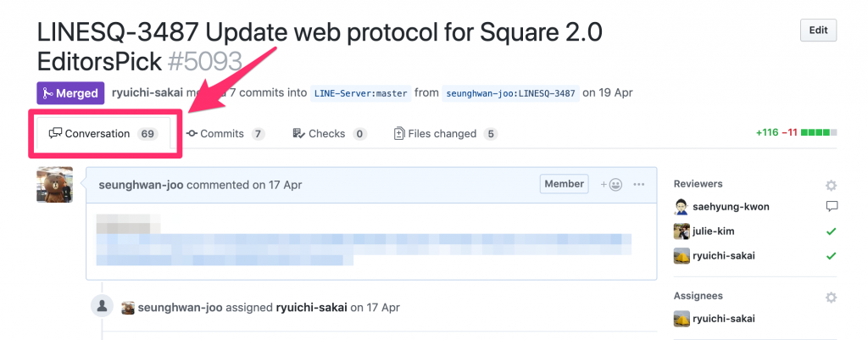Screen dimensions: 868x340
Task: Click the person icon on timeline event
Action: click(x=103, y=306)
